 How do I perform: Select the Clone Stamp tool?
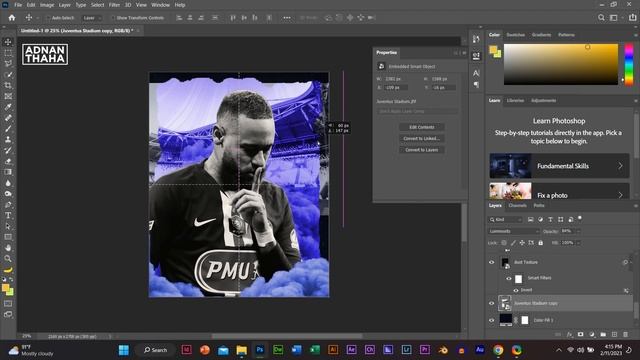tap(8, 139)
